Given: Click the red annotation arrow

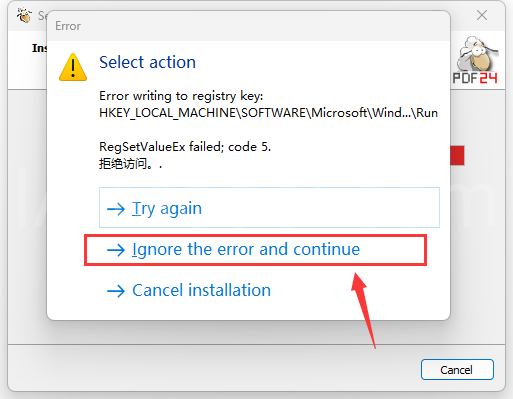Looking at the screenshot, I should click(363, 310).
